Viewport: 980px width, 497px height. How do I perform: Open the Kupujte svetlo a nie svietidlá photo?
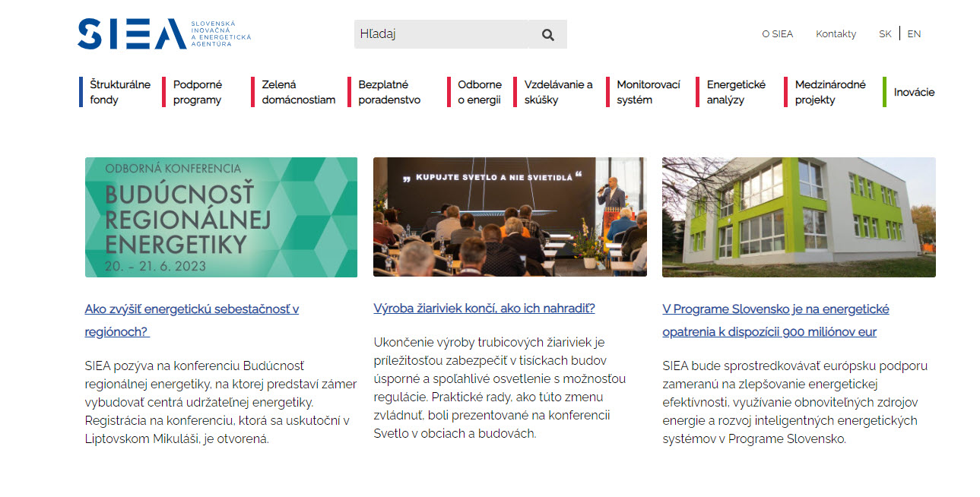coord(509,217)
